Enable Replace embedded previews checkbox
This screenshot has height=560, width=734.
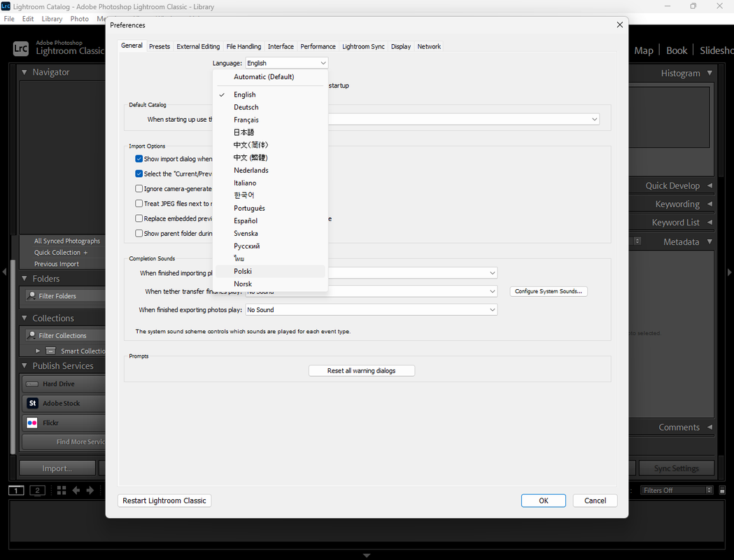[139, 218]
